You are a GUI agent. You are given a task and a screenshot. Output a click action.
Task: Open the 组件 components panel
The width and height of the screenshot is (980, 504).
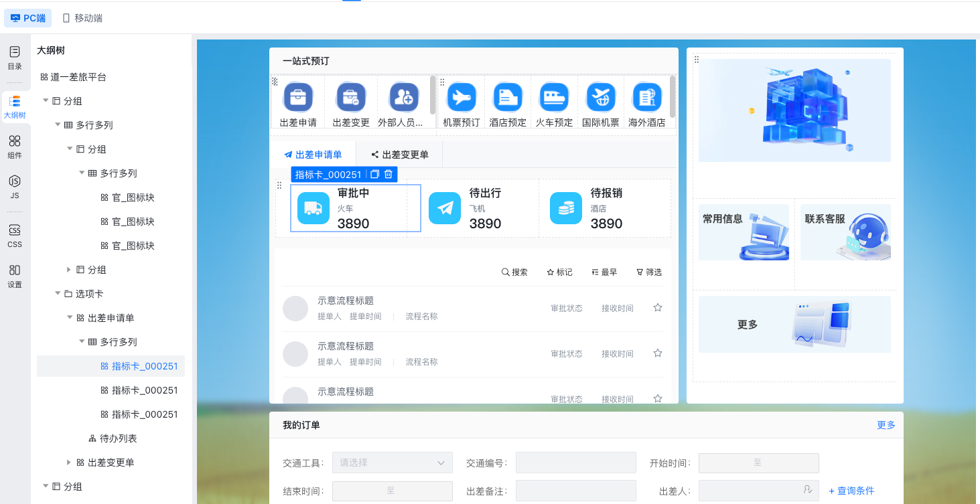pyautogui.click(x=15, y=147)
